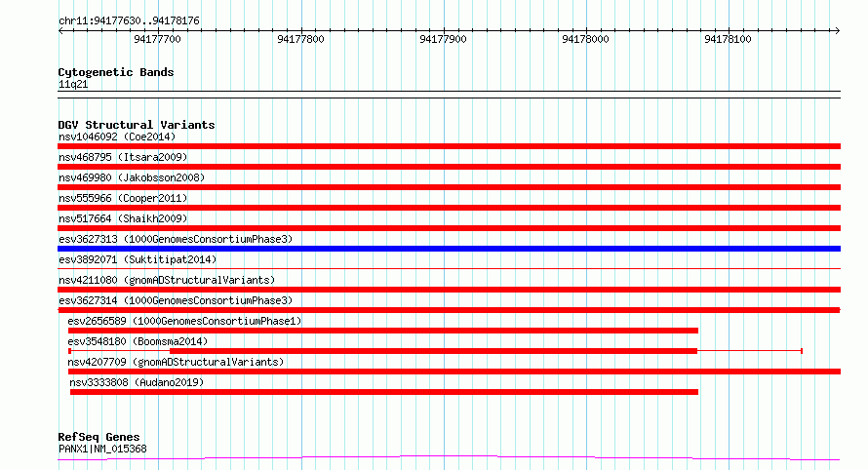The width and height of the screenshot is (868, 470).
Task: Click the red bar for nsv555966
Action: pyautogui.click(x=449, y=208)
